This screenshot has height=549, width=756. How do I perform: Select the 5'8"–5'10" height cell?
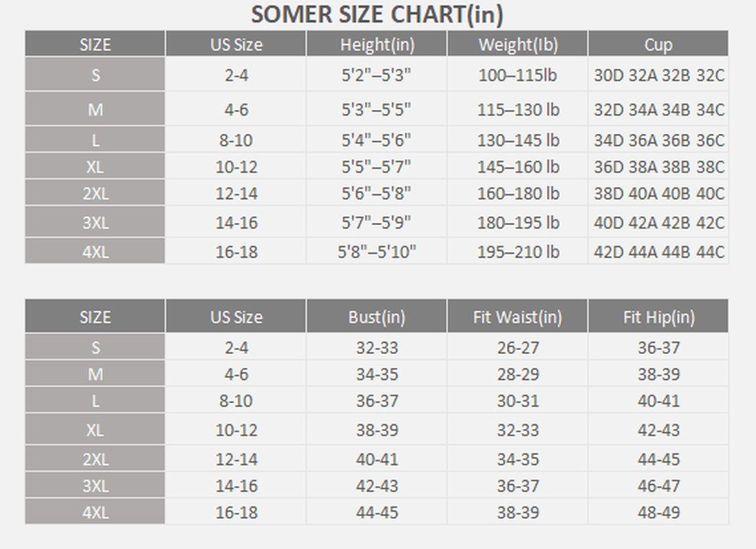pos(377,252)
